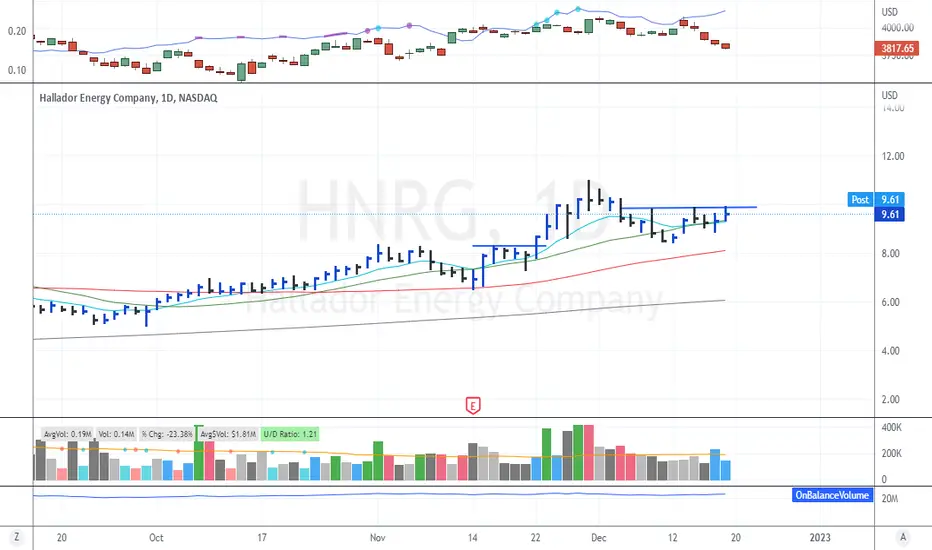This screenshot has width=932, height=550.
Task: Click the 'AvgVol: 0.19M' label
Action: point(67,434)
